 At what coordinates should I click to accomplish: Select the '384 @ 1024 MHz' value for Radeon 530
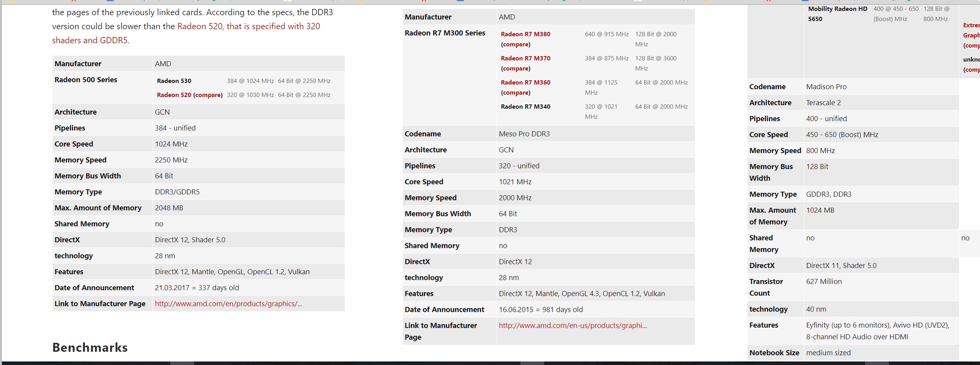coord(250,81)
